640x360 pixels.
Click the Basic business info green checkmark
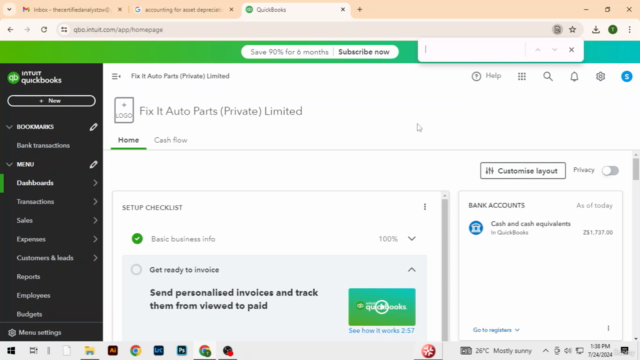tap(137, 239)
